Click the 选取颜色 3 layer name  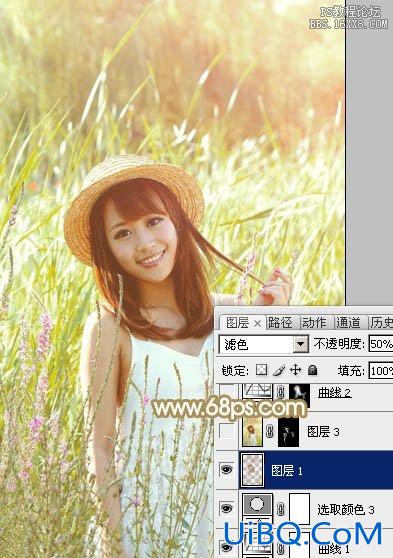(x=346, y=510)
